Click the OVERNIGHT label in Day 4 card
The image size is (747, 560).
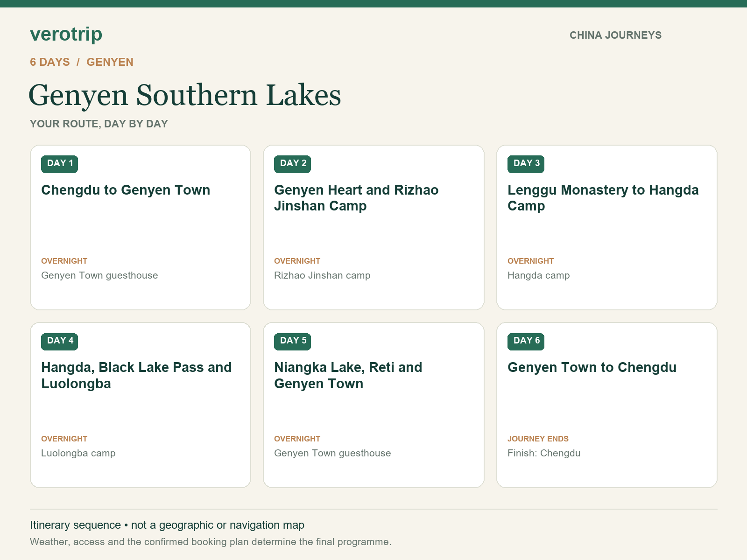(x=64, y=439)
